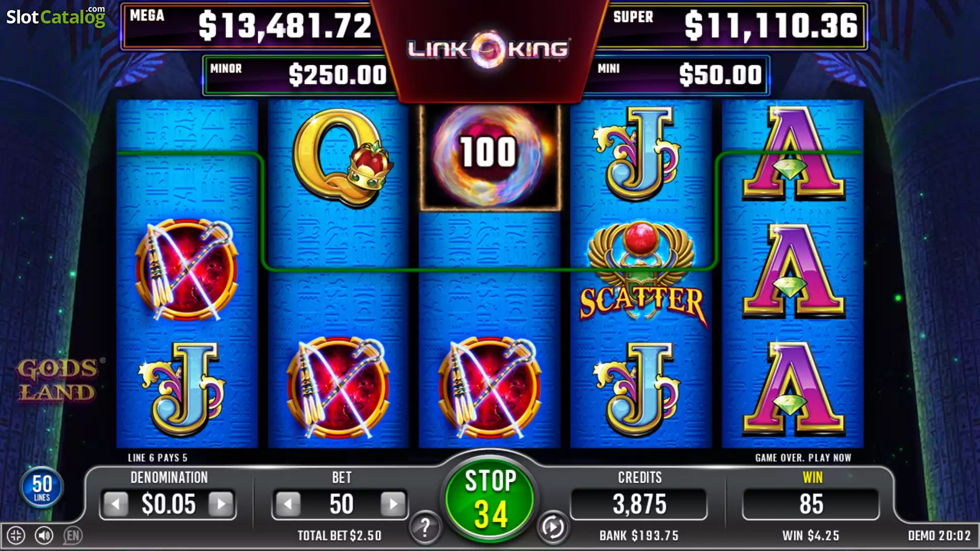Toggle the autoplay circular arrow button

[553, 528]
